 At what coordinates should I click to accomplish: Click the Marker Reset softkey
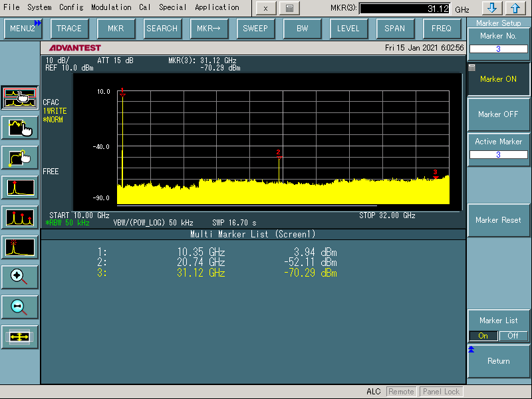pos(499,220)
